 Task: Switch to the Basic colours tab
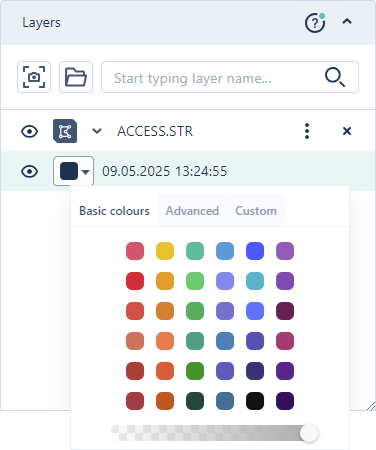pyautogui.click(x=114, y=211)
